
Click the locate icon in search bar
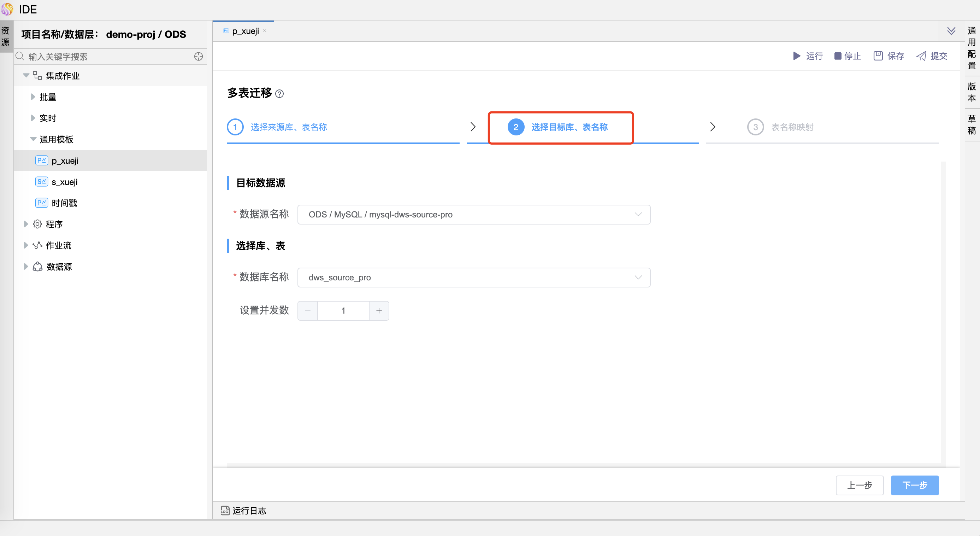point(198,56)
